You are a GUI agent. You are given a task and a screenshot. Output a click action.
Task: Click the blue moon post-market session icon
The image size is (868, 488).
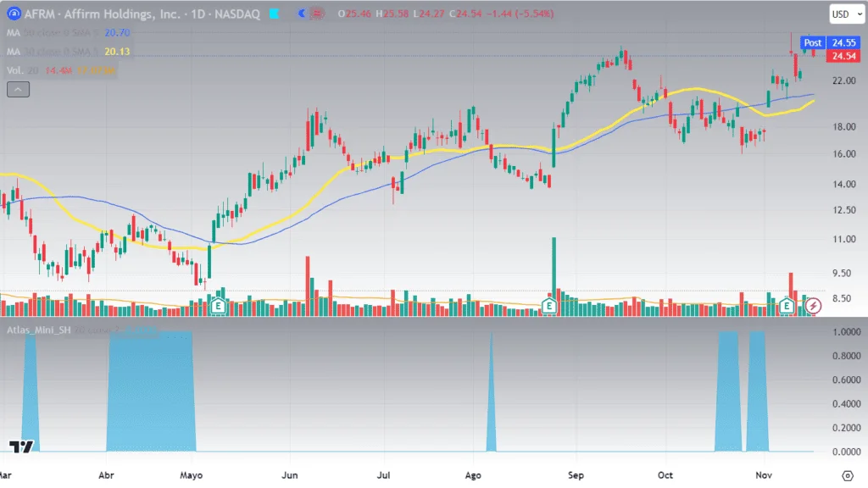pyautogui.click(x=301, y=14)
